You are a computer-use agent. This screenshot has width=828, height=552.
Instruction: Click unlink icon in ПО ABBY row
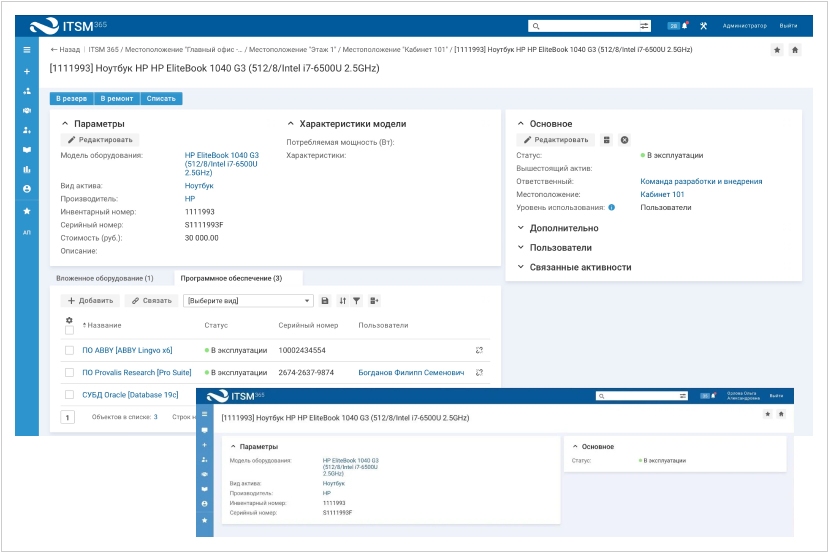coord(479,350)
